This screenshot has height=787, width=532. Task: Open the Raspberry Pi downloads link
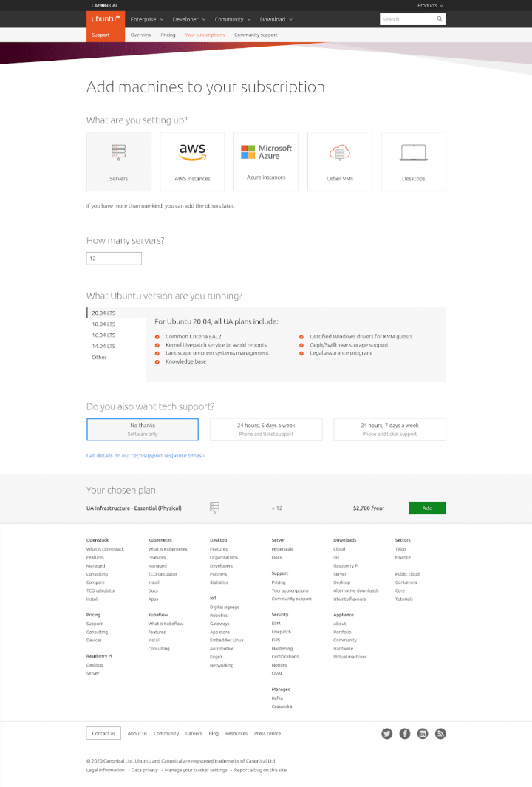point(346,565)
